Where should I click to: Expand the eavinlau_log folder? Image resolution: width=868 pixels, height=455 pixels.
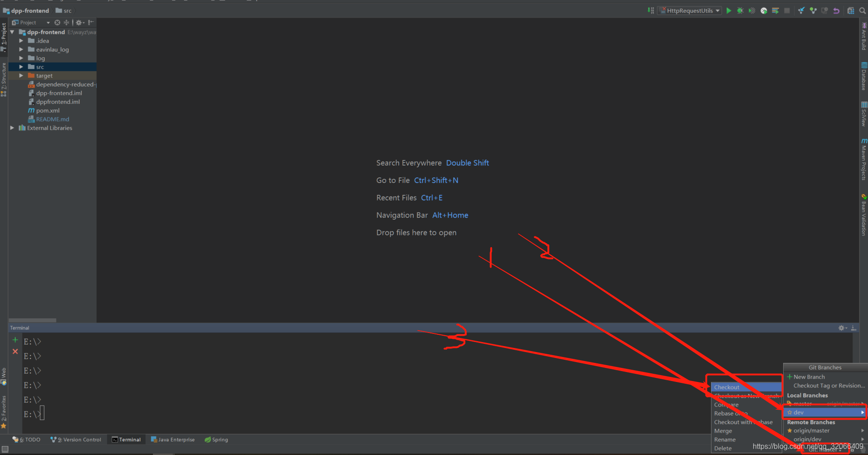click(x=21, y=49)
